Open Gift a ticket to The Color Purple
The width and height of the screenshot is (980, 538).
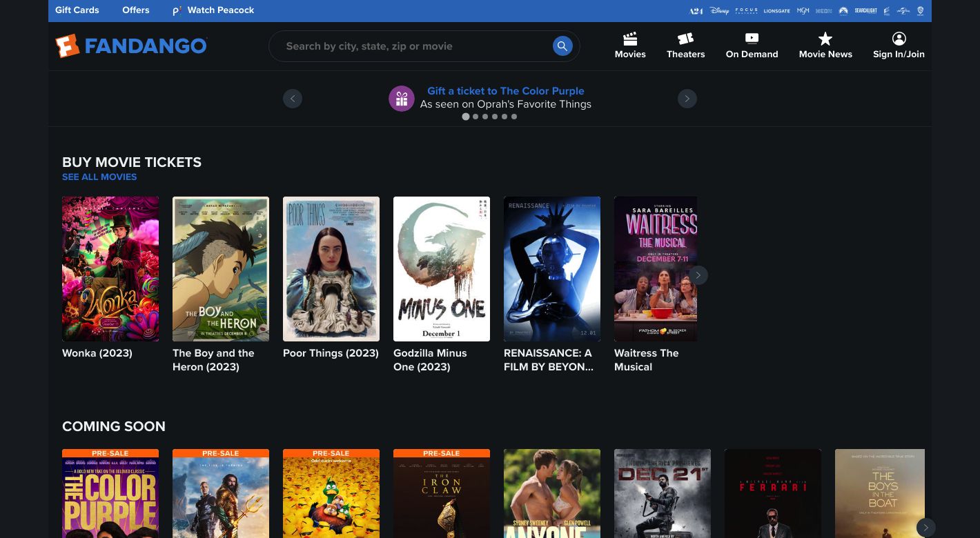pyautogui.click(x=506, y=91)
